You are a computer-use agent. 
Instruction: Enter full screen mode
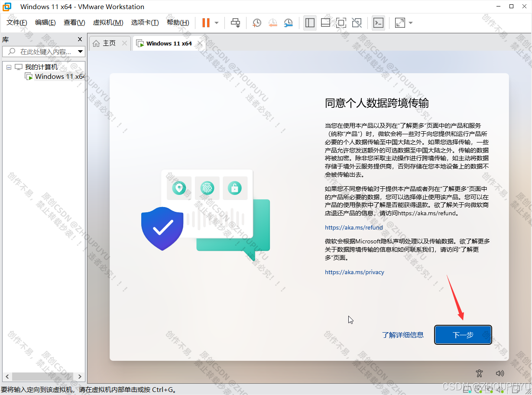[x=341, y=23]
